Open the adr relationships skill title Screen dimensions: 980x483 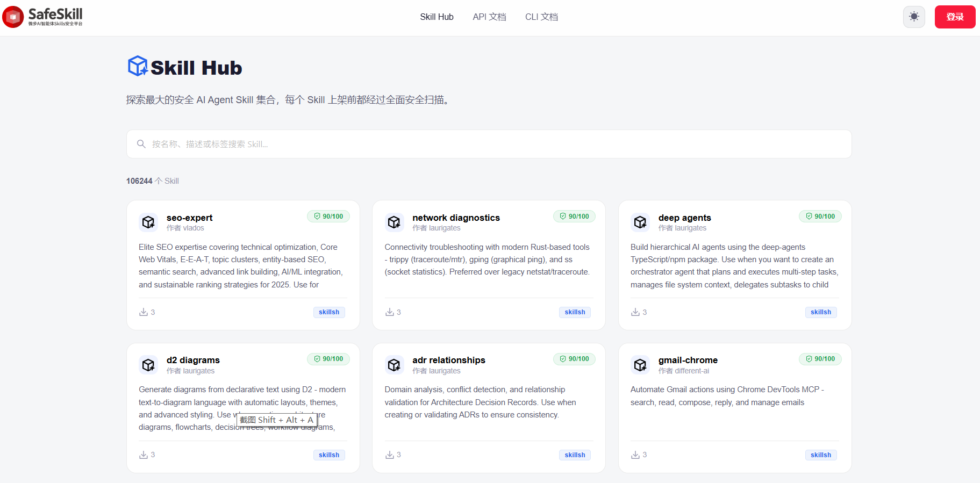tap(449, 360)
